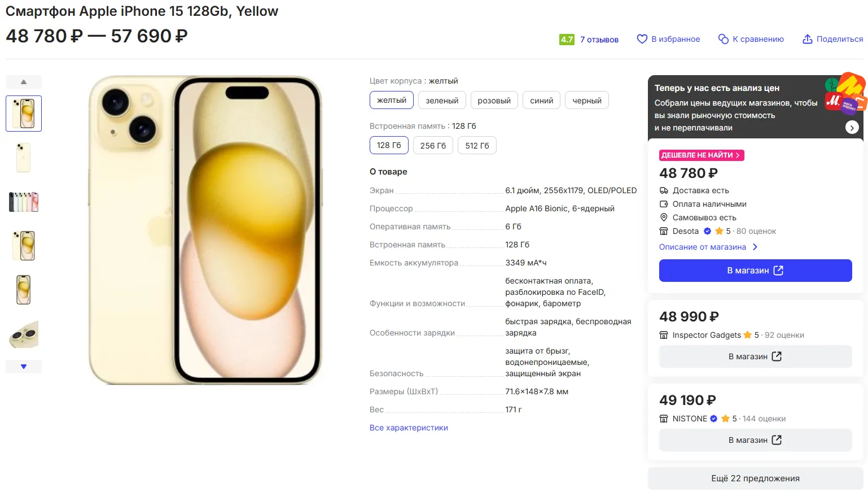Click the 4.7 rating badge
The width and height of the screenshot is (868, 492).
pos(567,40)
